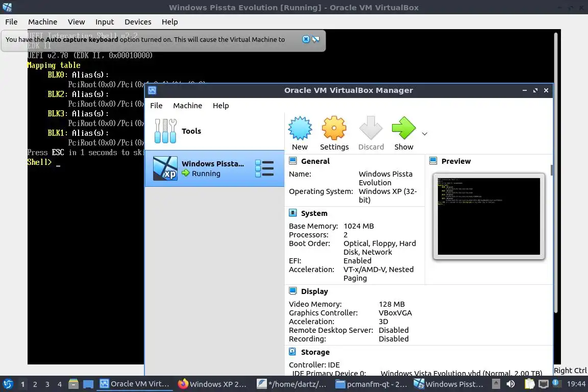This screenshot has height=392, width=588.
Task: Open Machine menu in VirtualBox Manager
Action: (x=187, y=106)
